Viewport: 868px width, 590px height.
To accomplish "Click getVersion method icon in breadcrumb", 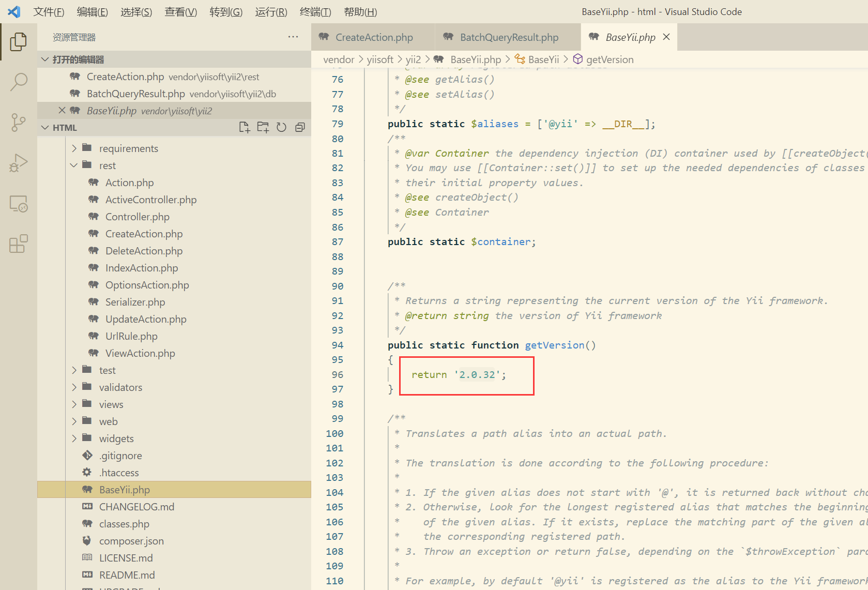I will 578,59.
